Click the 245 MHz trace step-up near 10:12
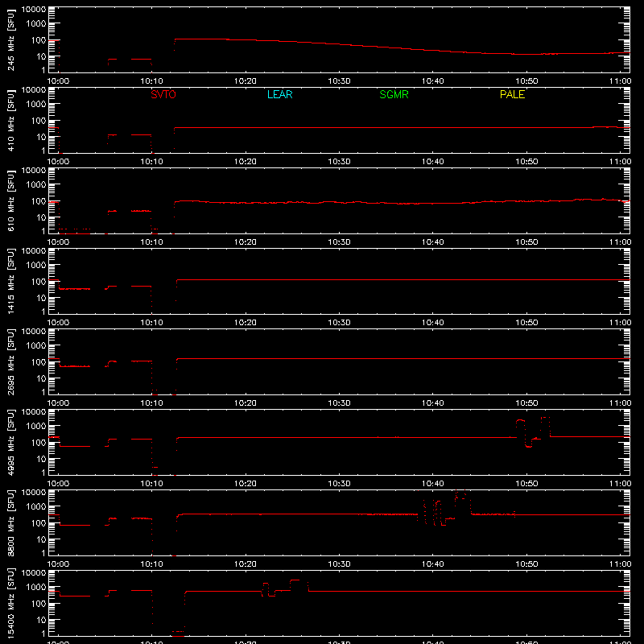Viewport: 644px width, 644px height. pyautogui.click(x=175, y=44)
